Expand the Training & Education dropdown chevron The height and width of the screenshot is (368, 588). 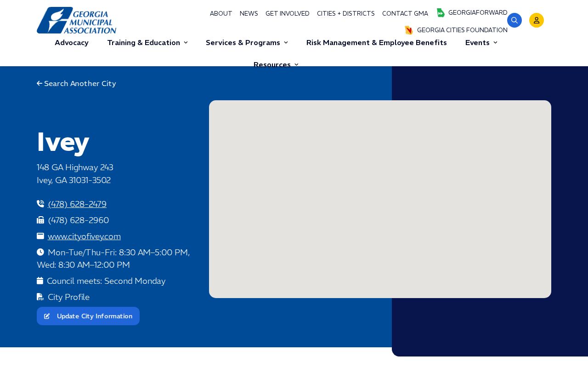(186, 43)
